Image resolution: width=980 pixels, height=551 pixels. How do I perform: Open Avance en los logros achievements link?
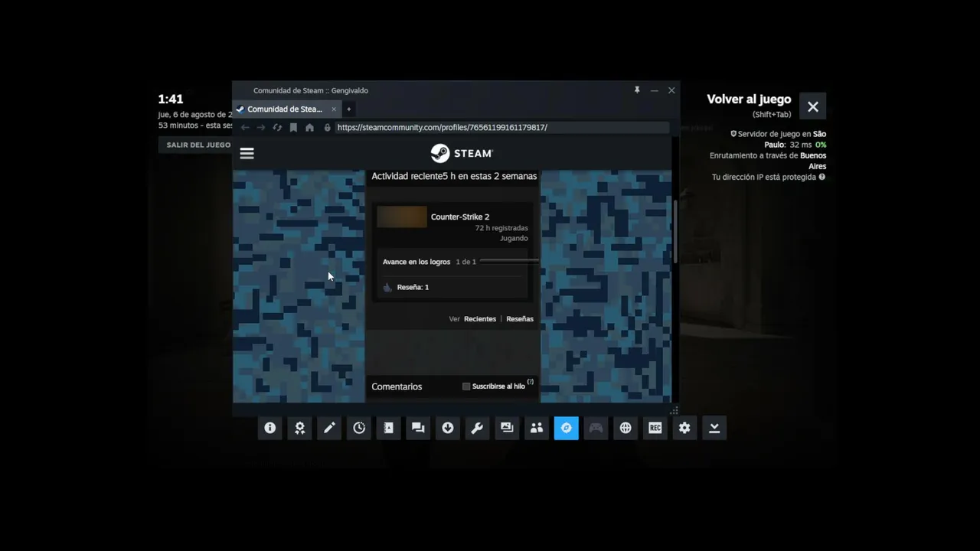pyautogui.click(x=416, y=262)
